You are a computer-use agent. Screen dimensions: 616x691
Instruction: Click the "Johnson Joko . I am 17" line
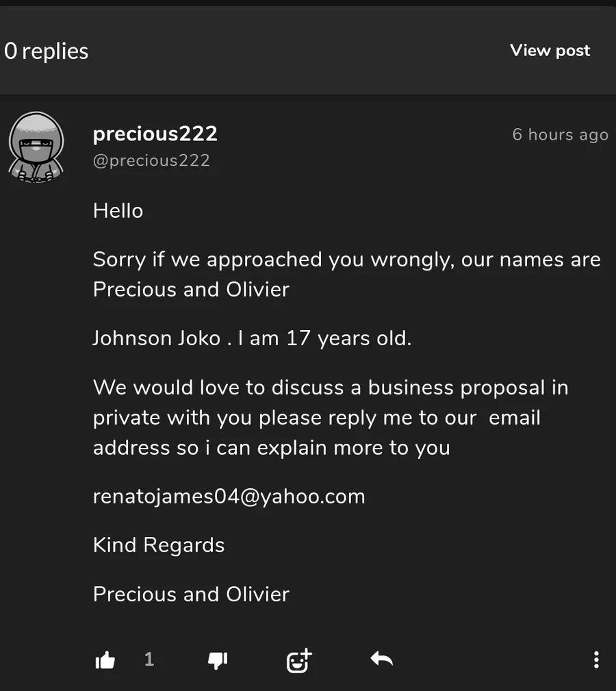252,338
